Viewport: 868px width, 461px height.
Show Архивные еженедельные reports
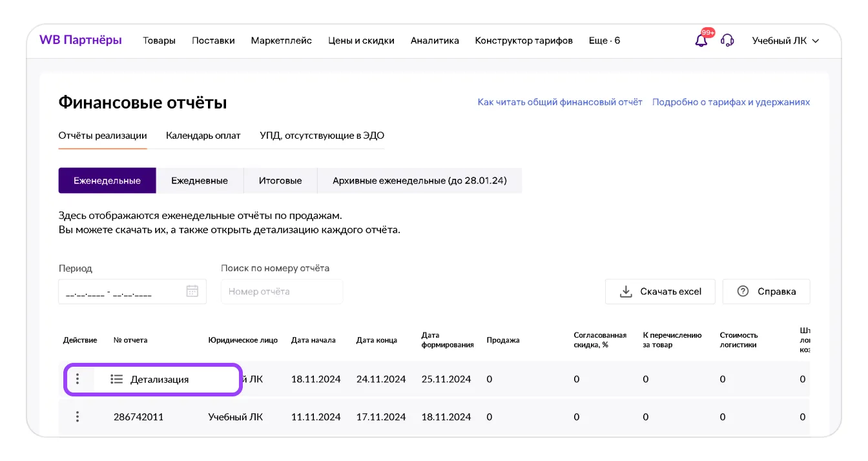[x=419, y=181]
